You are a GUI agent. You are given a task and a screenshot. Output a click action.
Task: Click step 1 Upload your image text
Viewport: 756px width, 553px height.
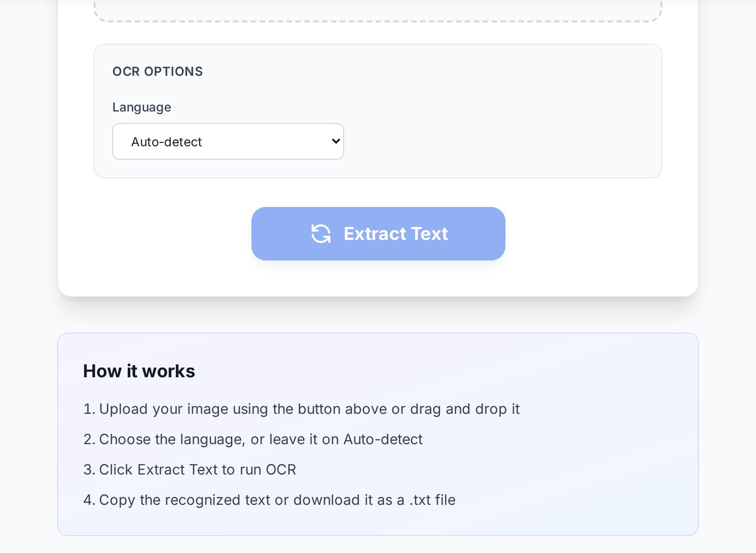pyautogui.click(x=301, y=409)
